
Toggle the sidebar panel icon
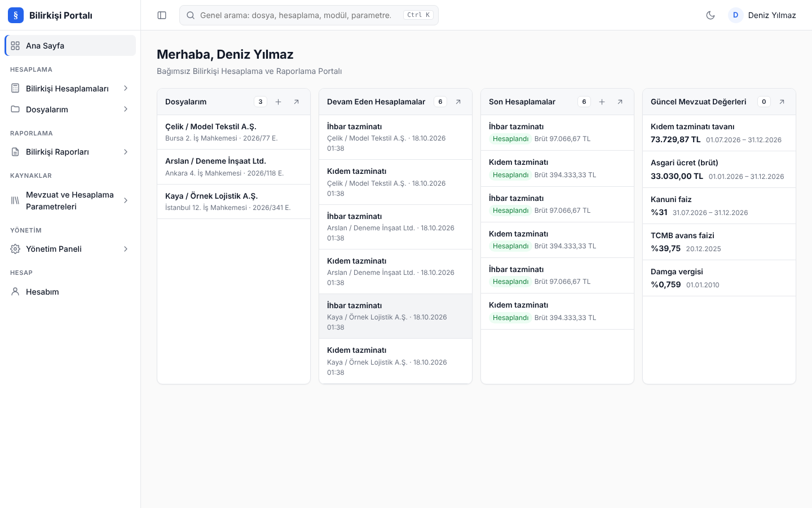coord(162,15)
